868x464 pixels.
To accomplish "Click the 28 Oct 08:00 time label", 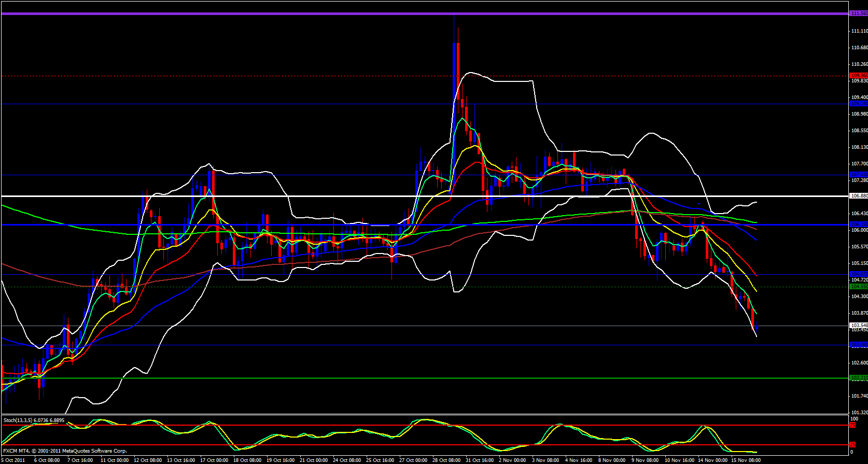I will pyautogui.click(x=446, y=460).
